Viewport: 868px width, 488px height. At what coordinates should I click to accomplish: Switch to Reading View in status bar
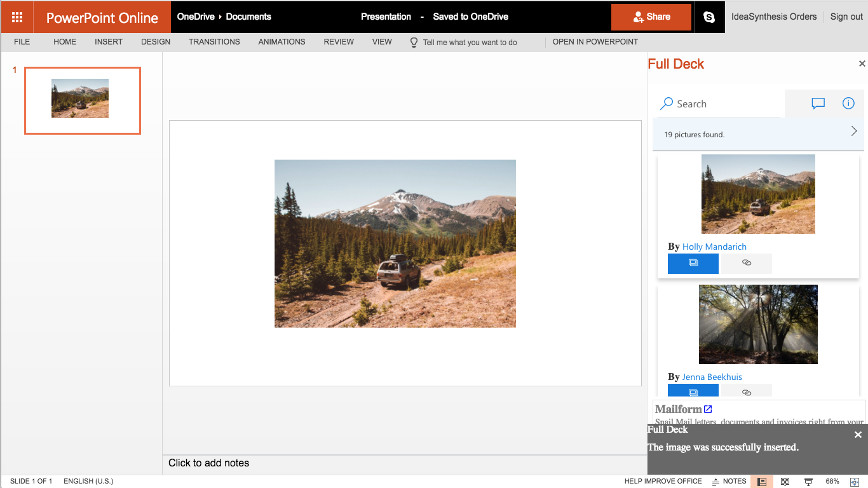click(x=785, y=482)
